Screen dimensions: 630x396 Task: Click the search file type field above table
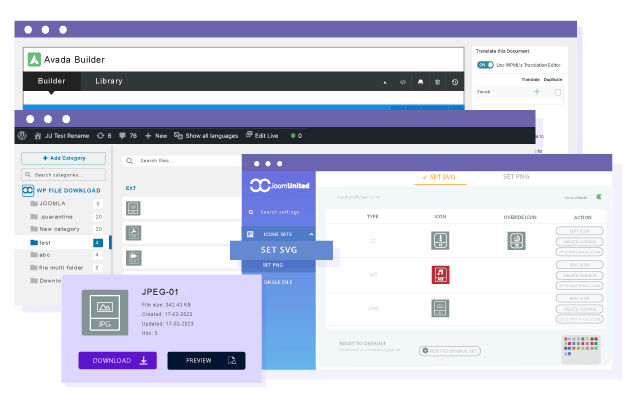coord(359,197)
